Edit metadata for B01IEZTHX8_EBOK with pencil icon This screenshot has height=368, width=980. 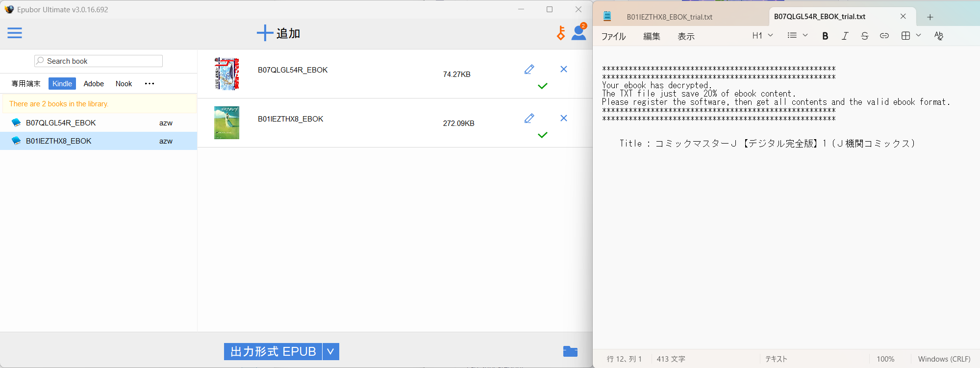pos(529,118)
